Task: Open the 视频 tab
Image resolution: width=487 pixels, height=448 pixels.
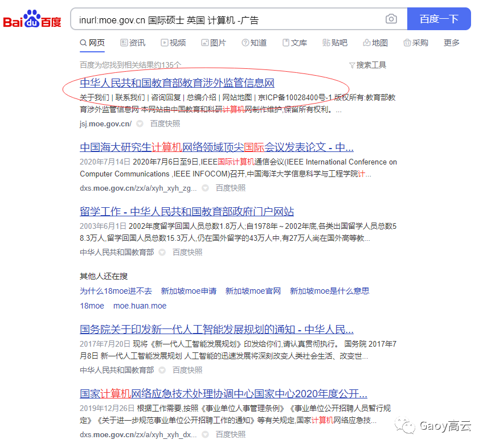Action: [x=173, y=43]
